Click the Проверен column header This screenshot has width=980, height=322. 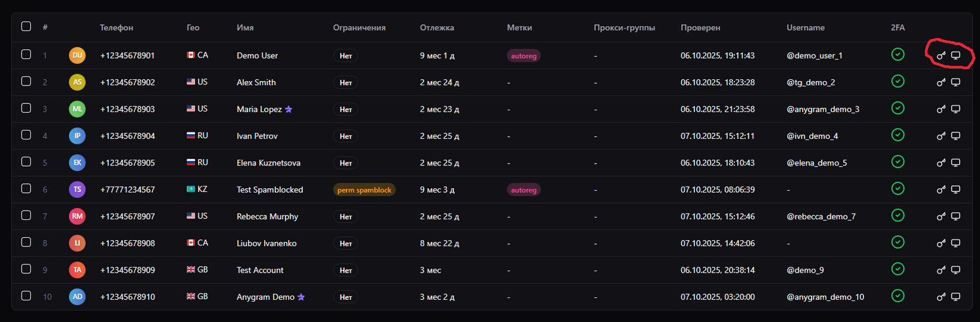[x=700, y=28]
